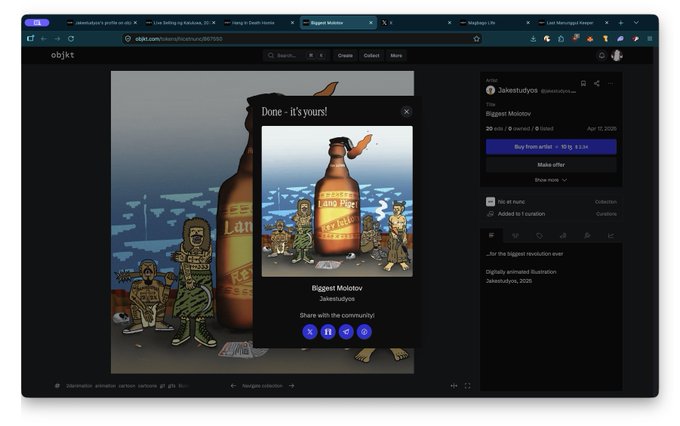Open the Create menu
680x426 pixels.
345,56
